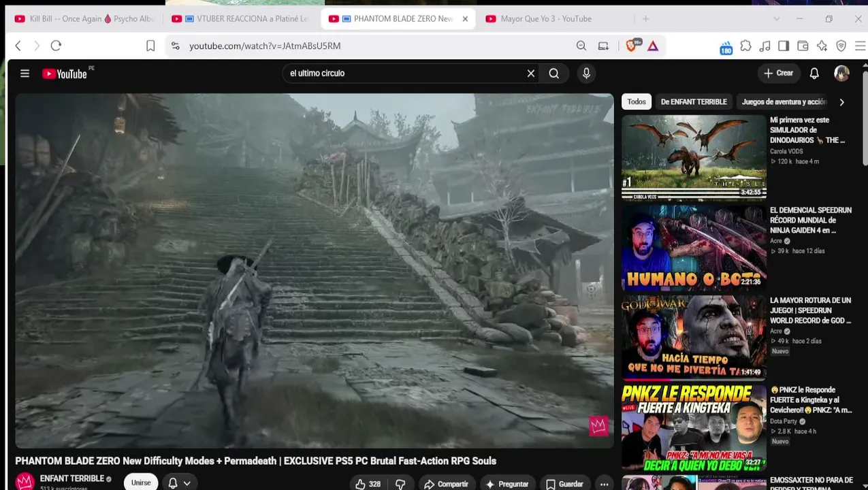Screen dimensions: 868x490
Task: Clear the search box with the X
Action: pos(531,73)
